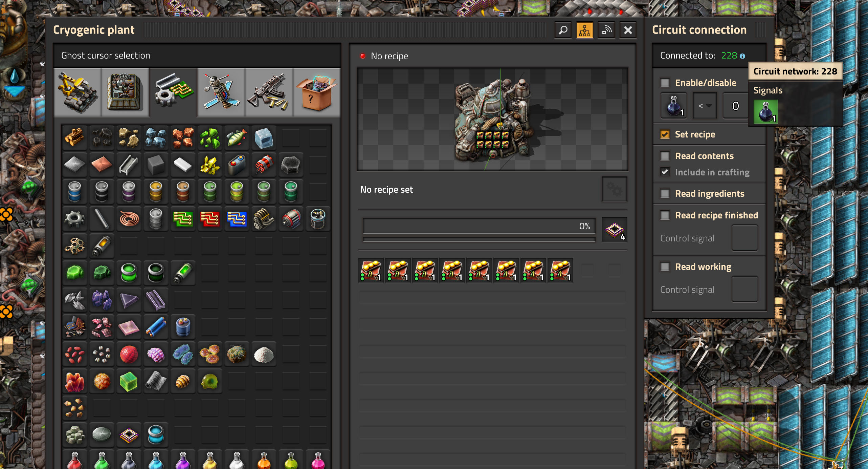Select the red advanced circuit item
The height and width of the screenshot is (469, 868).
point(210,219)
